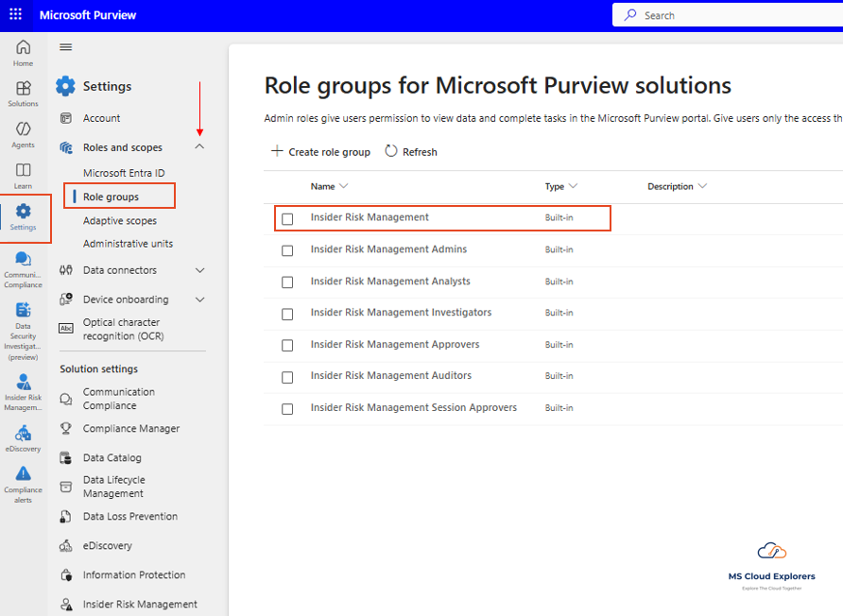
Task: Click the Search box in the header
Action: tap(728, 15)
